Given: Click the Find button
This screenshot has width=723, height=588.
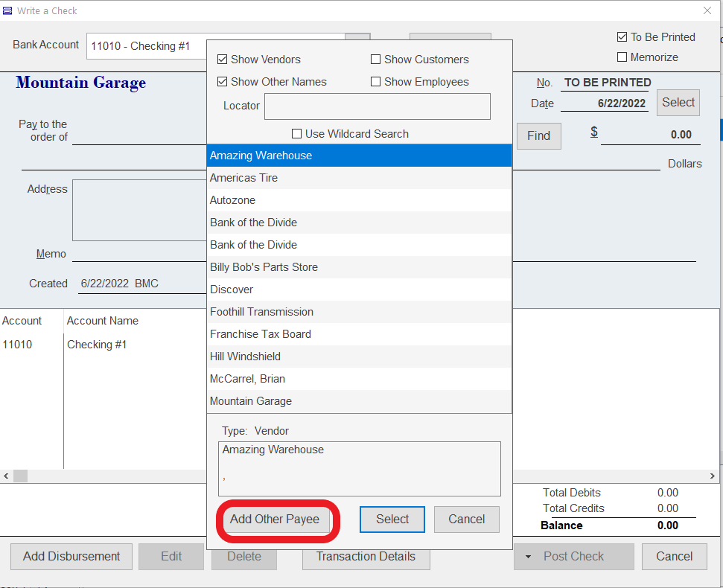Looking at the screenshot, I should coord(538,135).
